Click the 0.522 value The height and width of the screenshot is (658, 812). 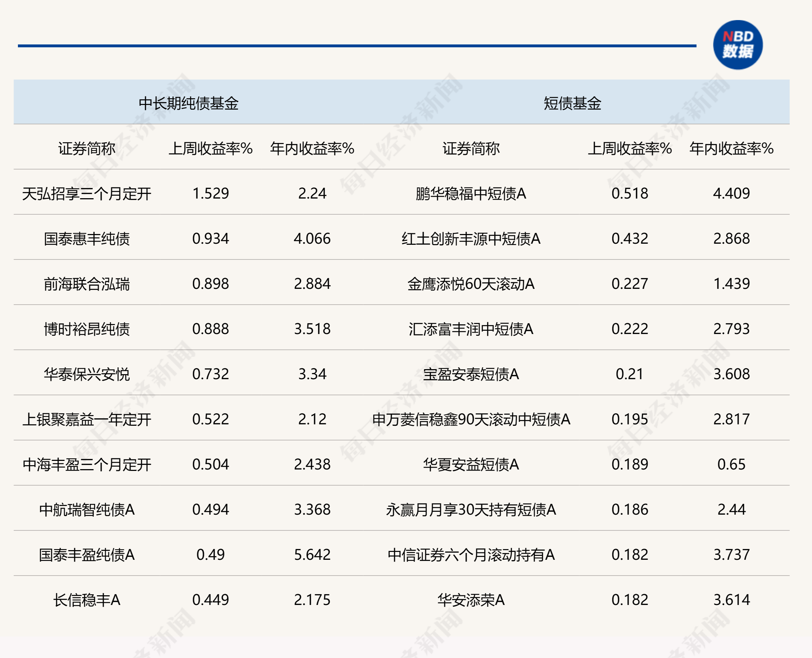click(210, 419)
